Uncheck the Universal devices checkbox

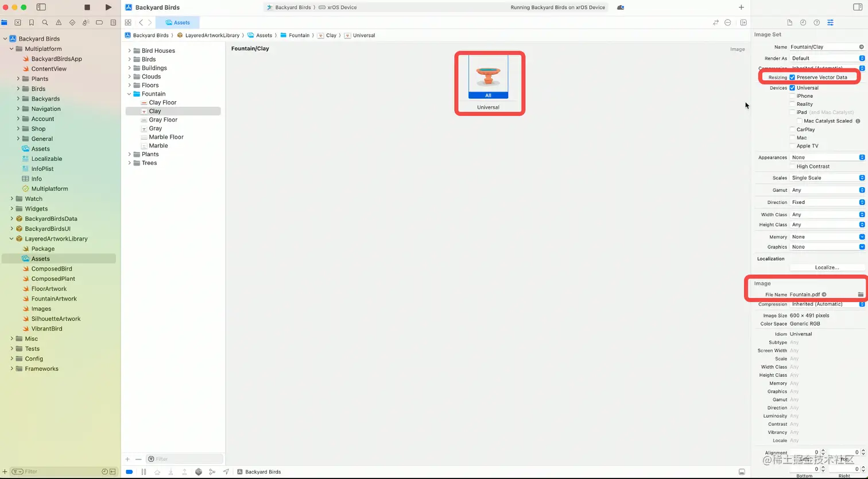(792, 88)
